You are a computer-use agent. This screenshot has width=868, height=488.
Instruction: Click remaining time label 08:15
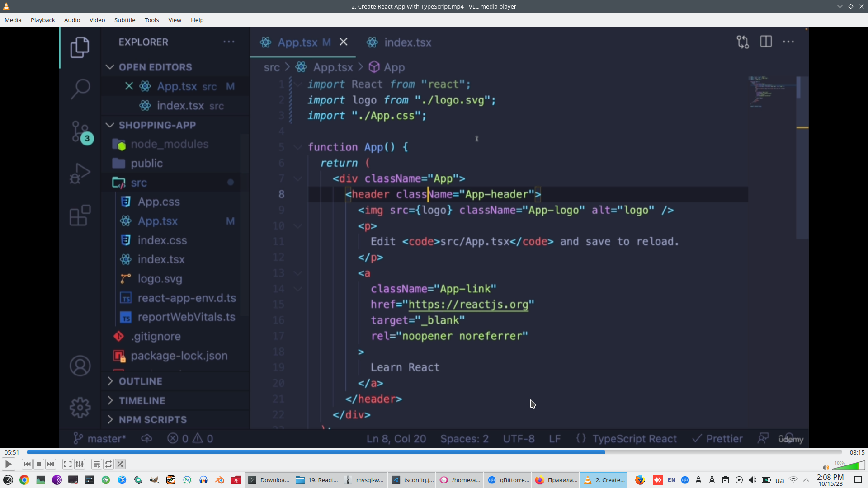pyautogui.click(x=857, y=452)
